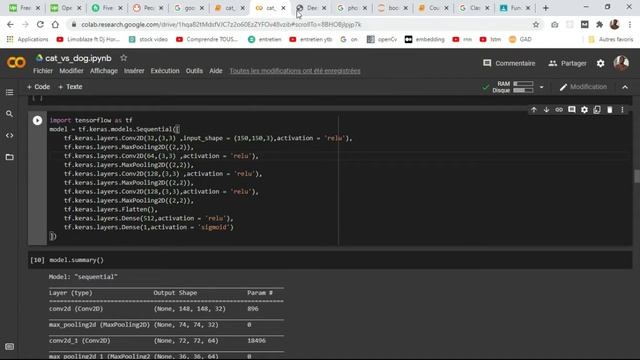View the Disque usage bar
The height and width of the screenshot is (360, 640).
tap(523, 90)
